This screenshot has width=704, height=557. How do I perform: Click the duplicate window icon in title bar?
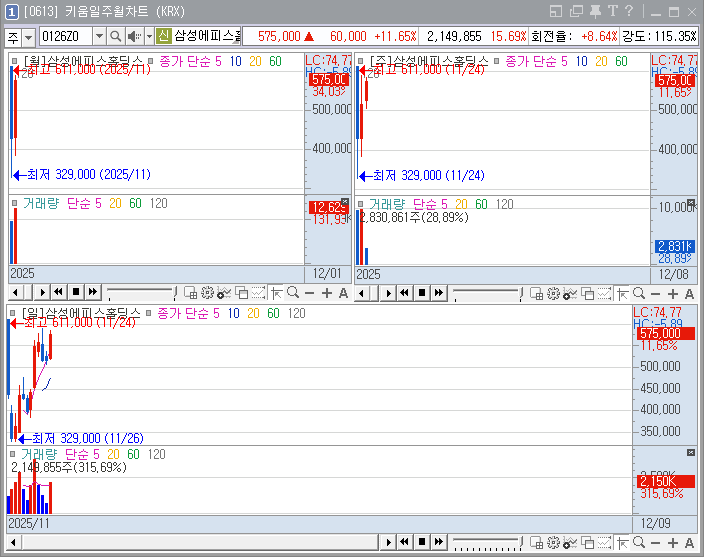[576, 11]
